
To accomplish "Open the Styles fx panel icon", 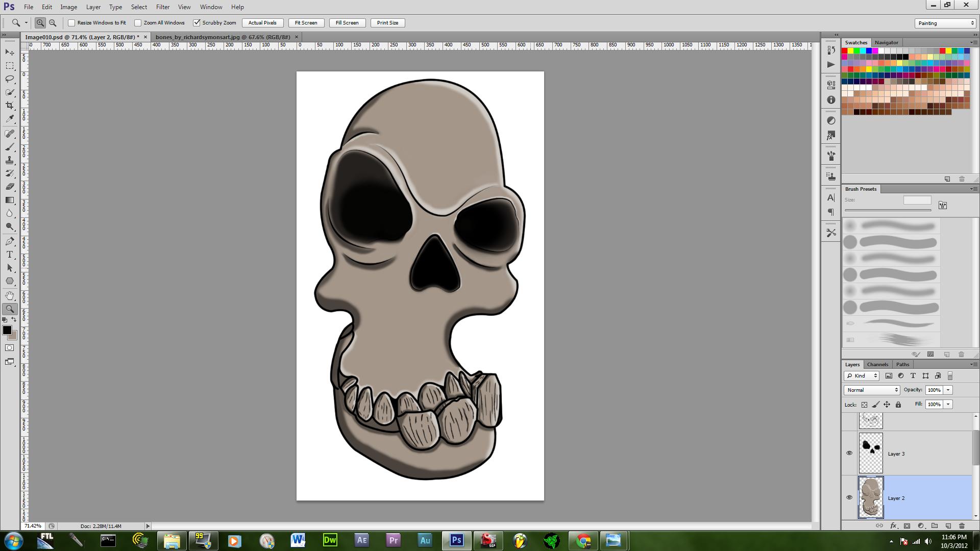I will click(x=831, y=136).
